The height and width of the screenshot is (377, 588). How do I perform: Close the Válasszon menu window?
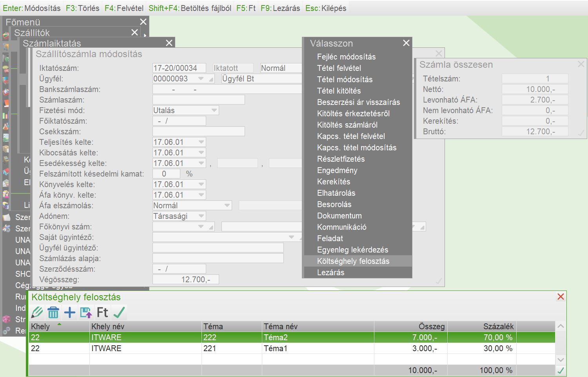point(406,43)
